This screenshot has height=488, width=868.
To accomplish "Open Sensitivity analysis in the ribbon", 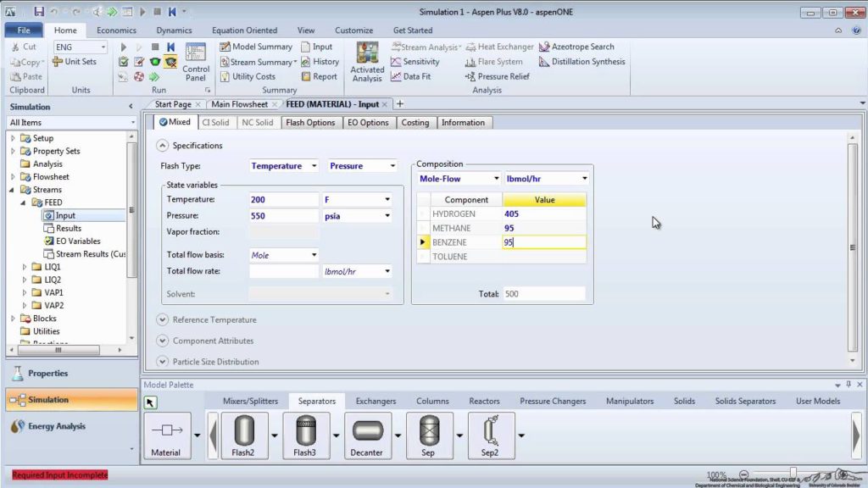I will [x=415, y=61].
